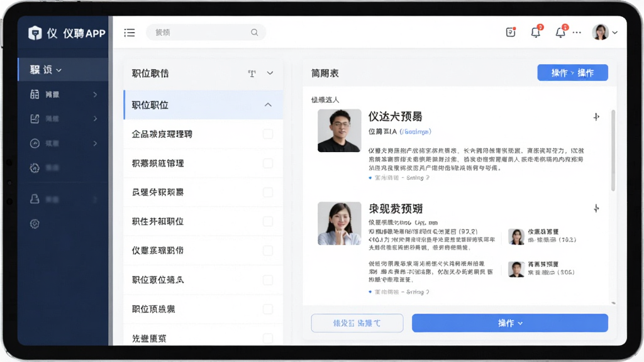Click the pin icon on second candidate

(596, 209)
